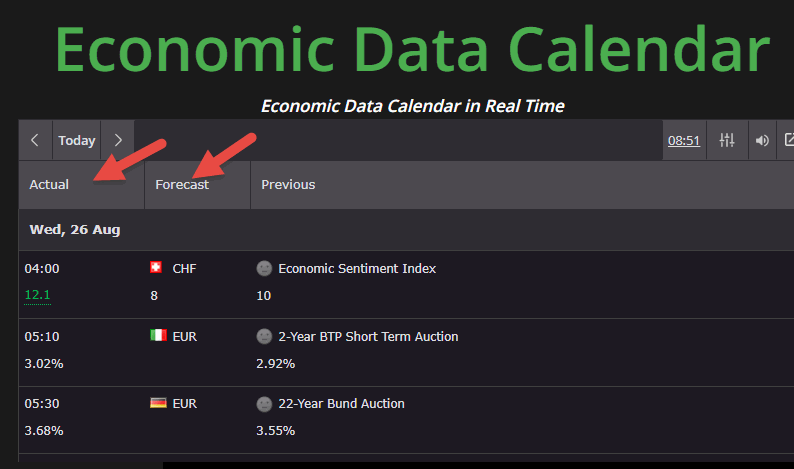Open the calendar in a new window icon

coord(789,140)
